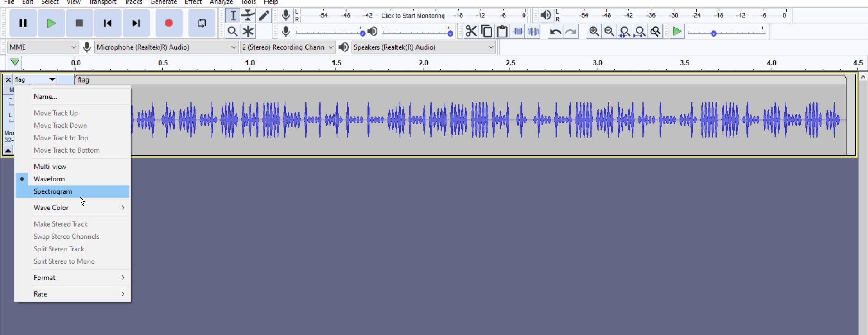The height and width of the screenshot is (335, 868).
Task: Choose Name... from the track menu
Action: point(73,97)
